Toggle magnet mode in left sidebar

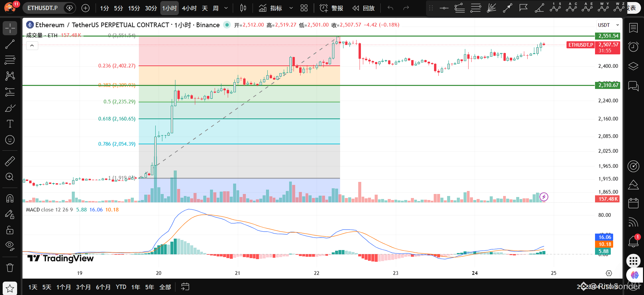(10, 199)
